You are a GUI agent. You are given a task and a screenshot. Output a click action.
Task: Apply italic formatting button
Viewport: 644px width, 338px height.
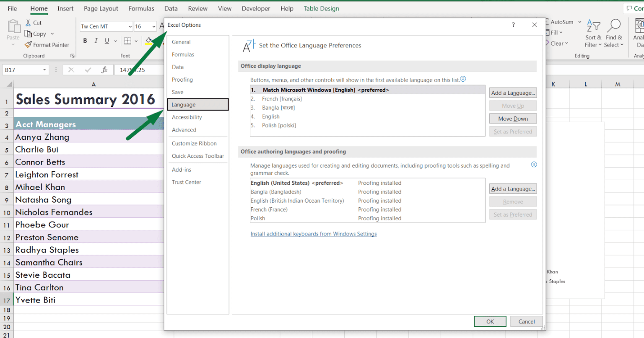coord(96,41)
